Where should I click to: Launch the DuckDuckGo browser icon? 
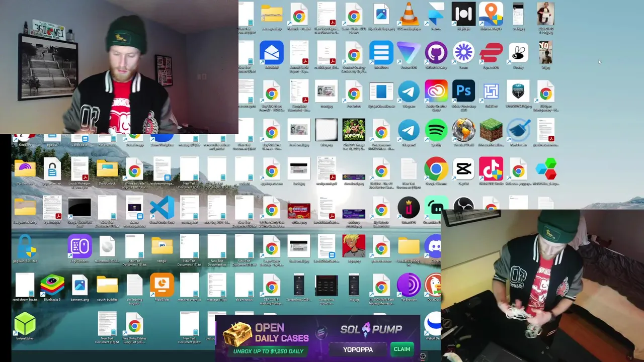click(x=434, y=286)
